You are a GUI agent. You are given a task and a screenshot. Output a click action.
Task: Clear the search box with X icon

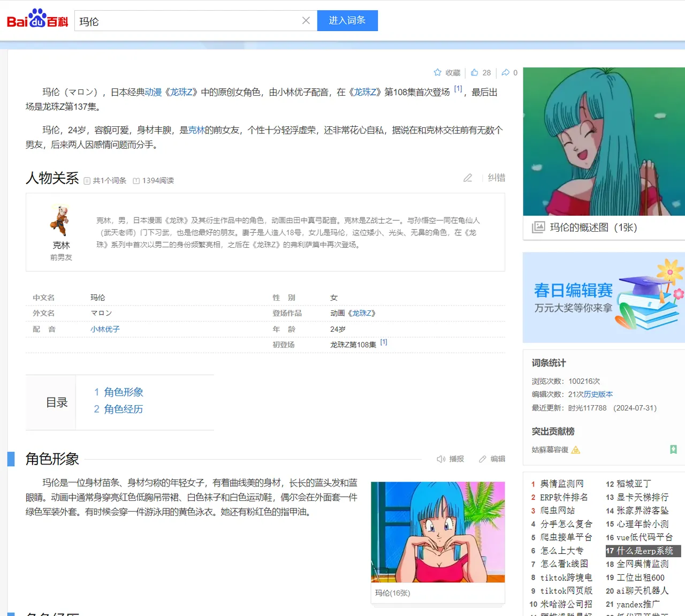point(306,21)
